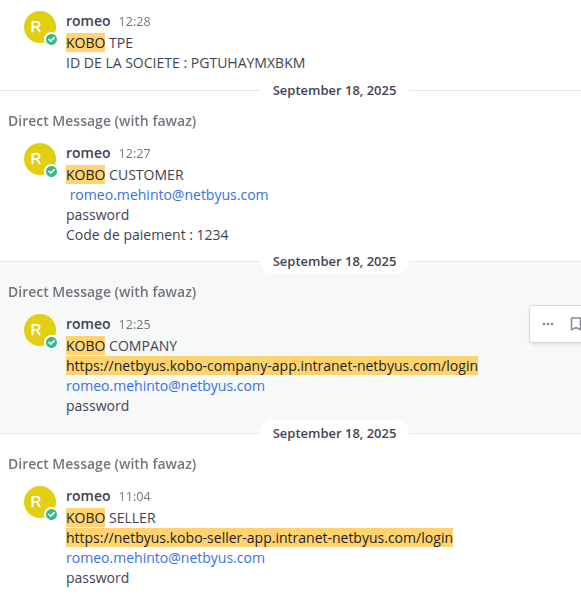Open more actions menu on KOBO COMPANY message
The width and height of the screenshot is (581, 597).
point(547,324)
